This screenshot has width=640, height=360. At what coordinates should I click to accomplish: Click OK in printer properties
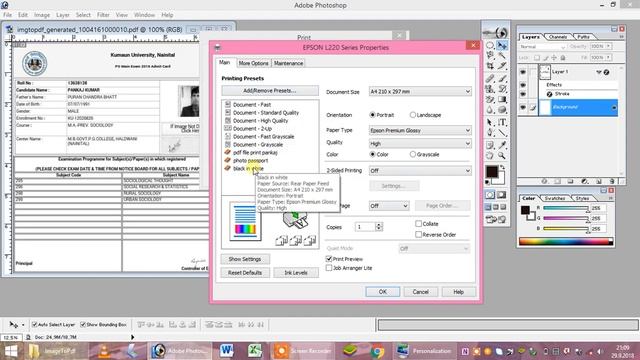[x=382, y=292]
